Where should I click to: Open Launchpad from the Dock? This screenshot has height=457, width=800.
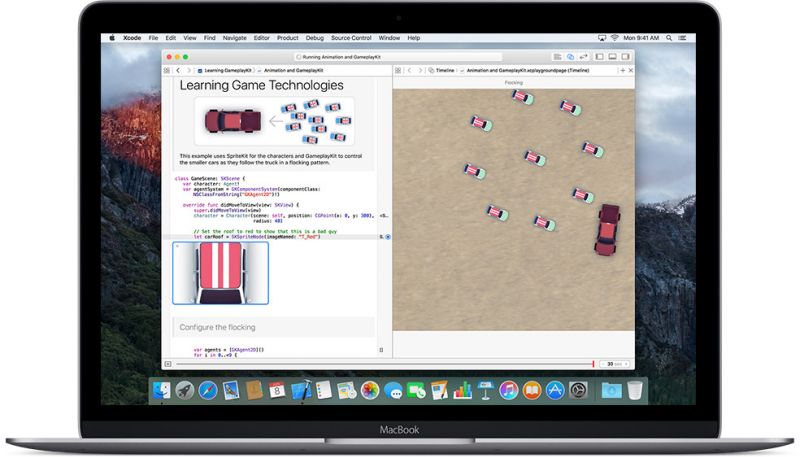coord(185,390)
